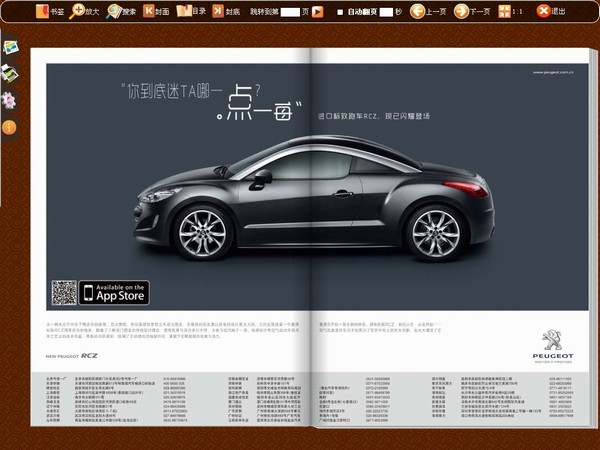Click the 放大 zoom-in magnifier
Viewport: 600px width, 450px height.
pyautogui.click(x=84, y=11)
